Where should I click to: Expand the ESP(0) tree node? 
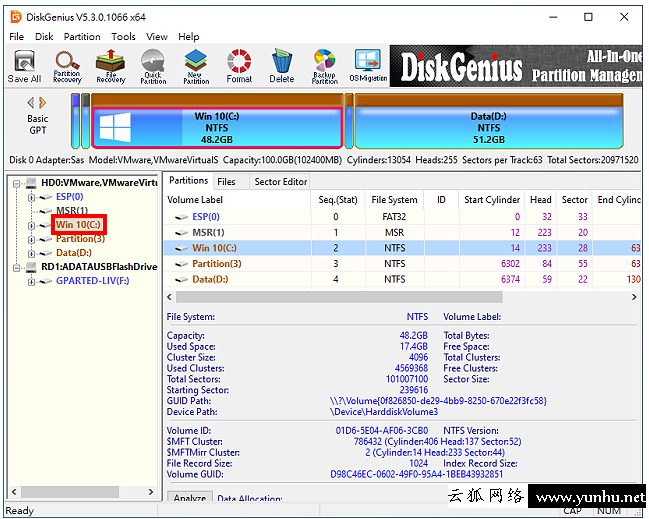point(31,197)
